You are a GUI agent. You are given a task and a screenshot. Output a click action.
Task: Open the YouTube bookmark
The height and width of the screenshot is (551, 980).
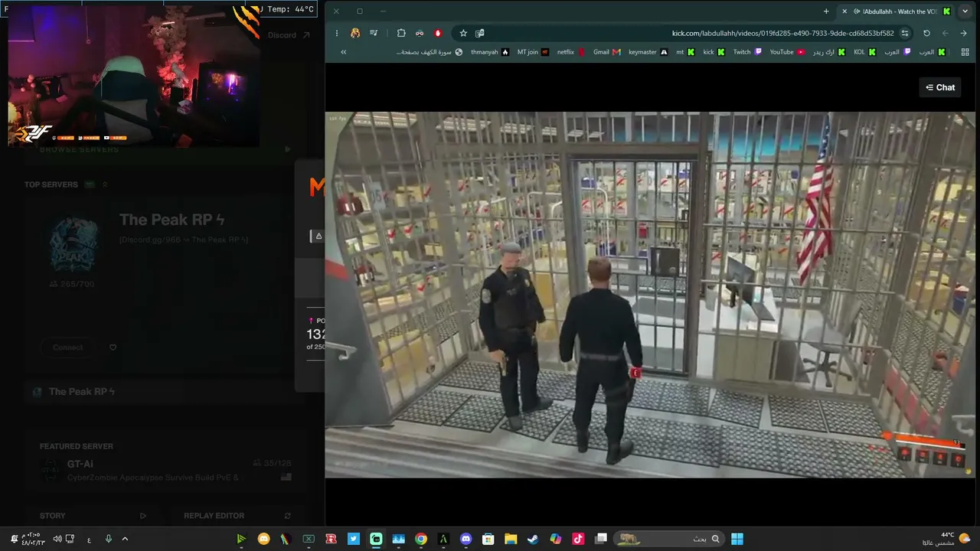coord(787,52)
